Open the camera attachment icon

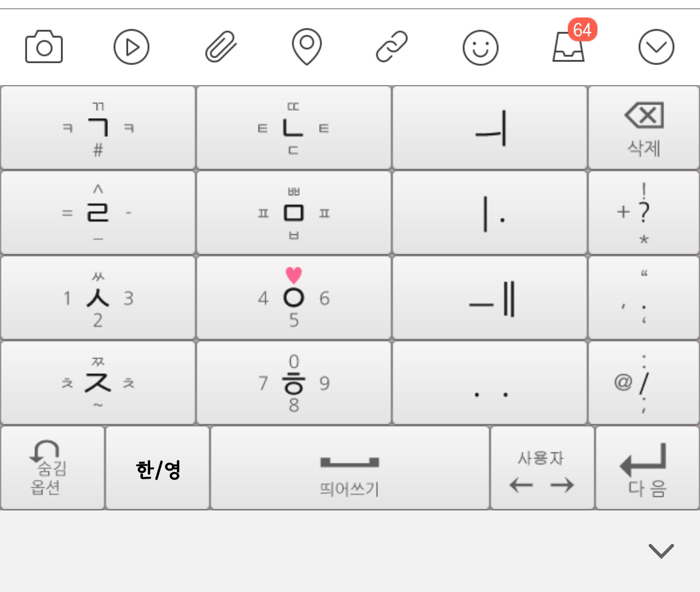tap(44, 47)
